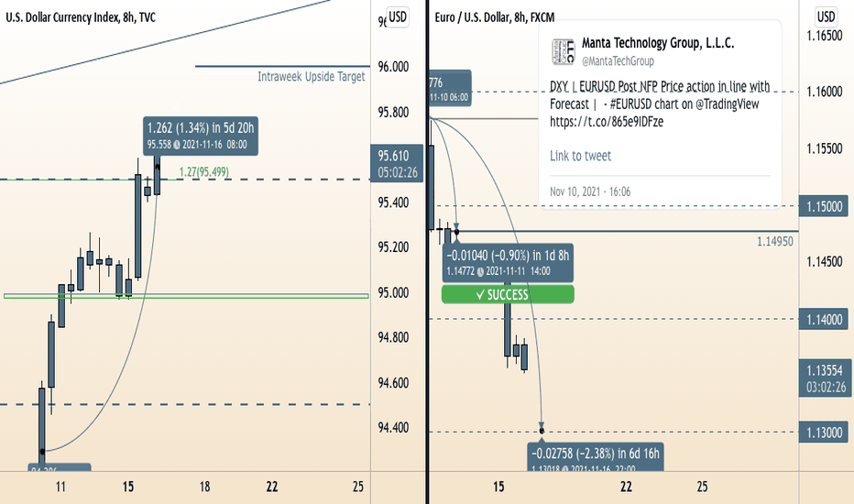The image size is (854, 504).
Task: Select the green SUCCESS badge
Action: 508,295
